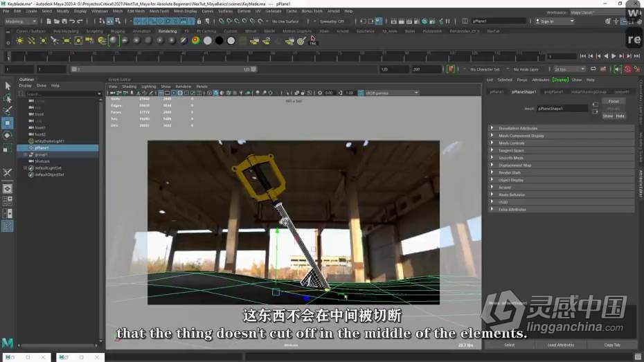Go to start of playback range

[583, 56]
